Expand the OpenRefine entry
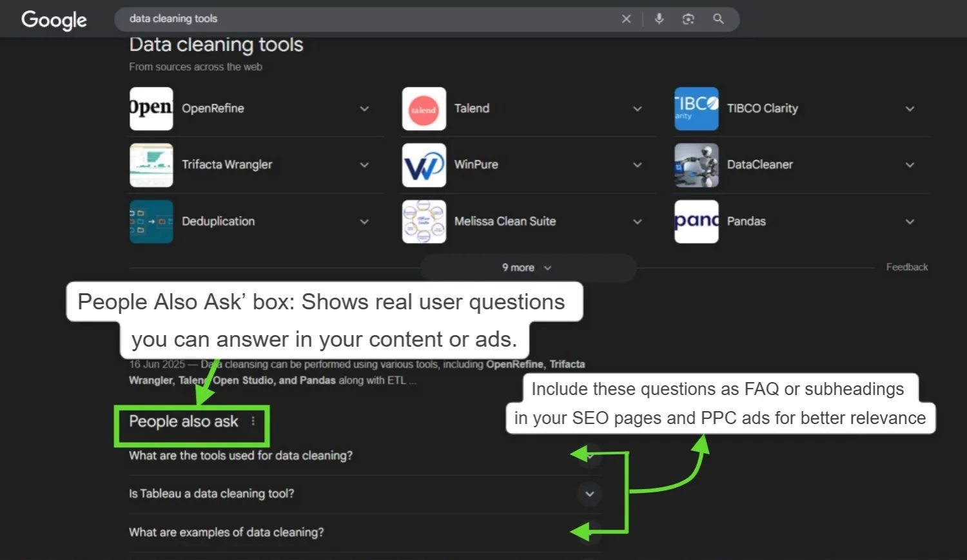The width and height of the screenshot is (967, 560). coord(364,109)
